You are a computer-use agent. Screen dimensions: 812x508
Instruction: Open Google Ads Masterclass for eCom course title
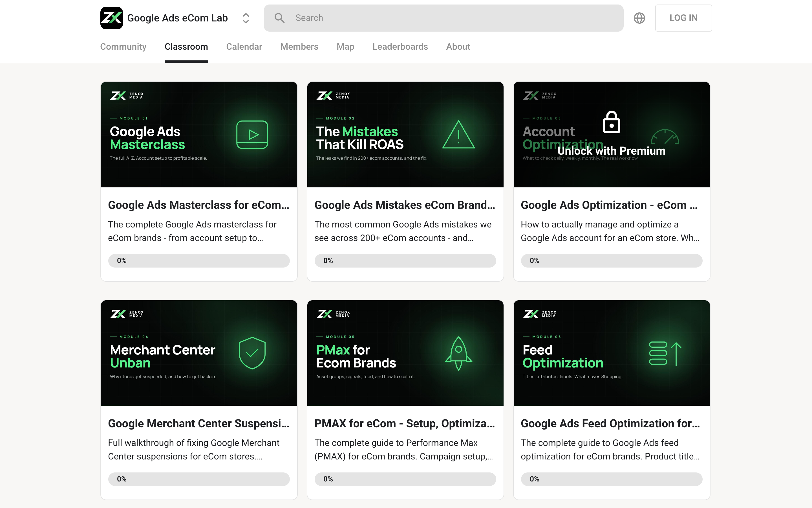click(x=199, y=205)
